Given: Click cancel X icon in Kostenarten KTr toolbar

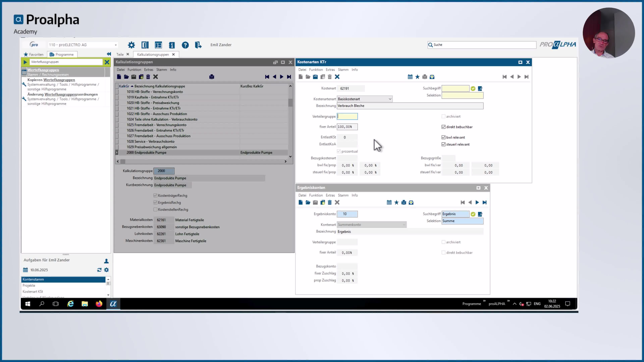Looking at the screenshot, I should tap(337, 77).
